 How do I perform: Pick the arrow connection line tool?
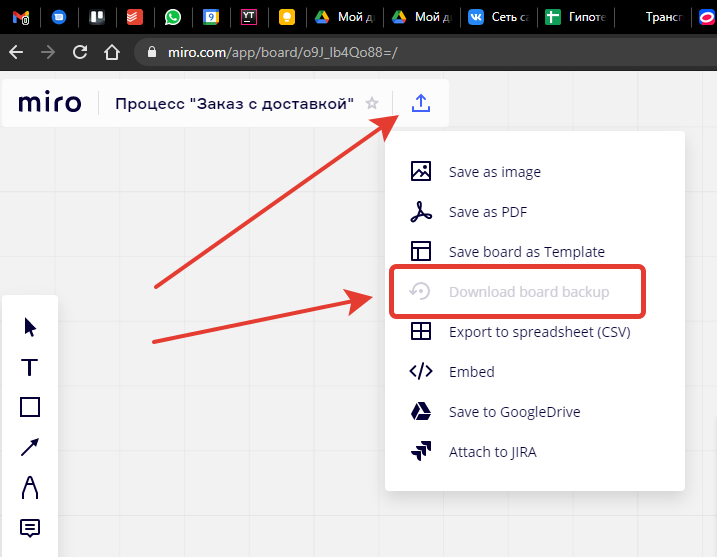click(x=30, y=447)
